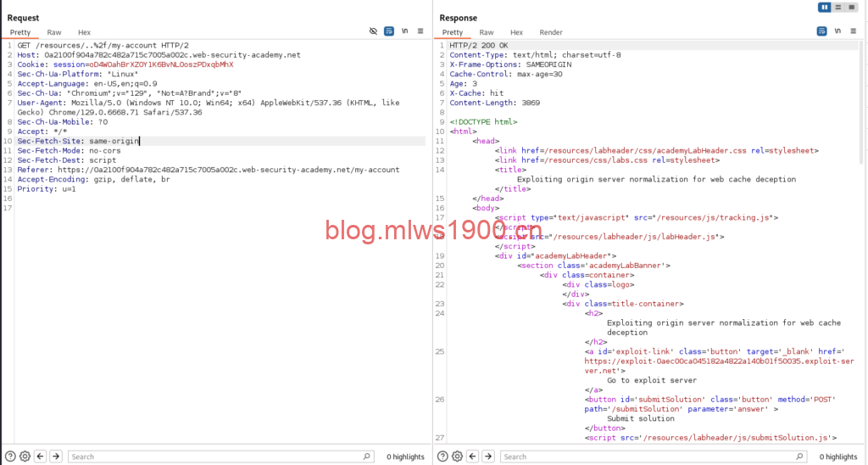Click the submitSolution button tag line
The width and height of the screenshot is (868, 465).
pyautogui.click(x=709, y=404)
